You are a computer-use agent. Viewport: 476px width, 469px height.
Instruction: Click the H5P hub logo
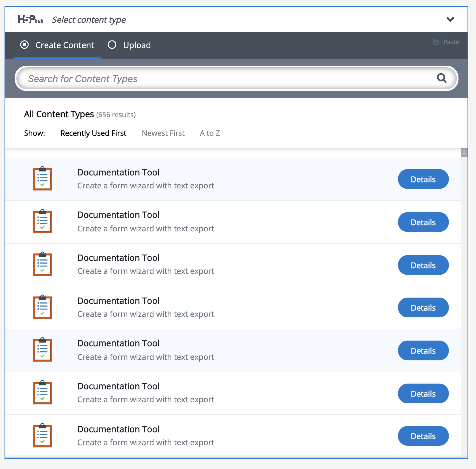tap(30, 20)
